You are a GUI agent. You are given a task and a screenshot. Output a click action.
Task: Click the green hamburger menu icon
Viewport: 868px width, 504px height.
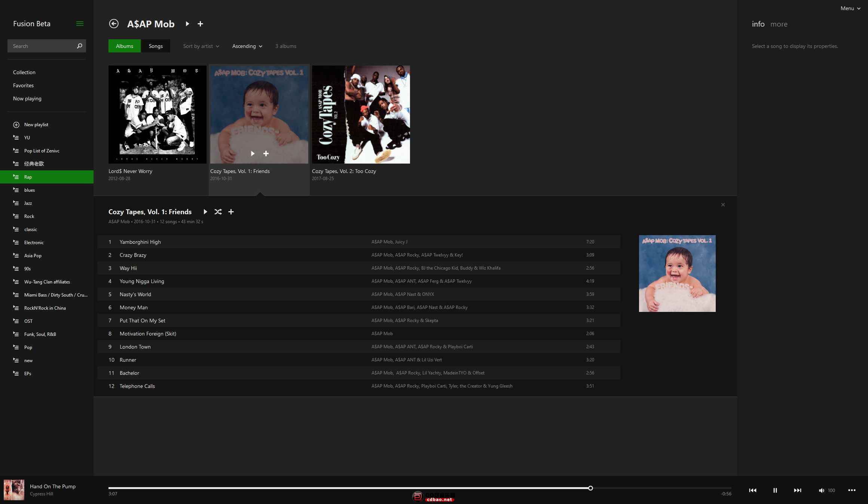[80, 24]
